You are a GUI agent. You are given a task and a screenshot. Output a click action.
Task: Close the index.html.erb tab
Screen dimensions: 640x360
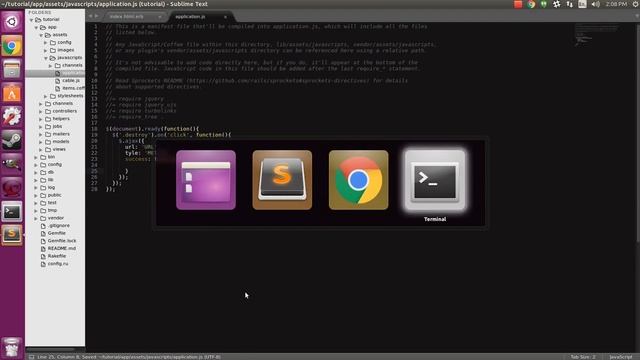160,17
